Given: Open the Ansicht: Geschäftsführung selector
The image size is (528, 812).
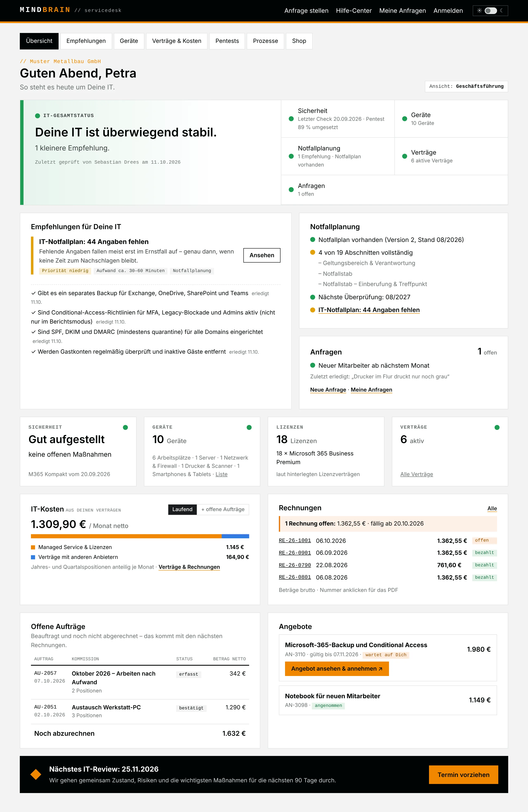Looking at the screenshot, I should point(466,86).
